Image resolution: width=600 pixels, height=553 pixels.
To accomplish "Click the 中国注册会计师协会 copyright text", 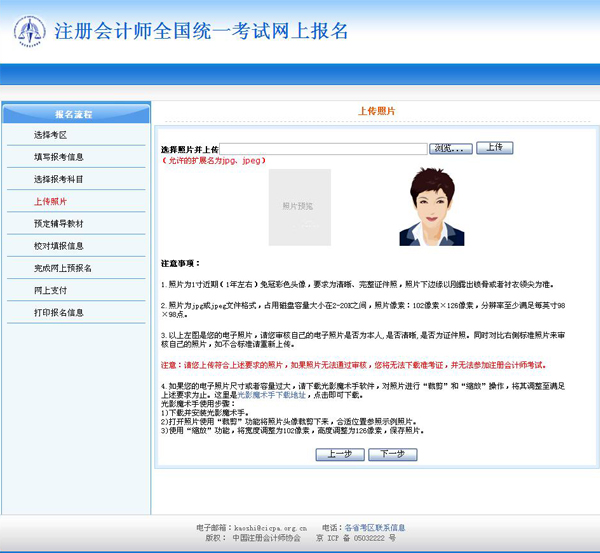I will pos(266,538).
